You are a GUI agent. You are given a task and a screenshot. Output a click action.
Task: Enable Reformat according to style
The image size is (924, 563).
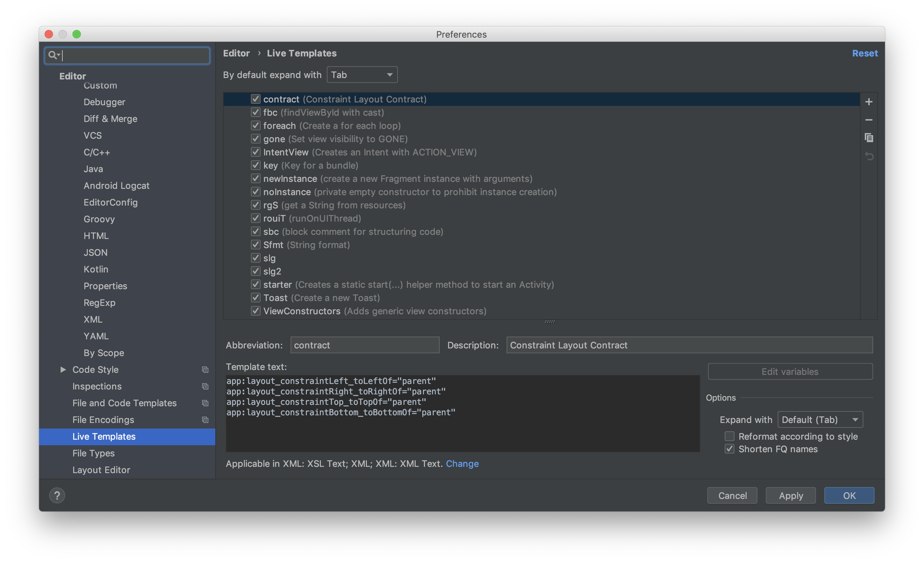[729, 436]
